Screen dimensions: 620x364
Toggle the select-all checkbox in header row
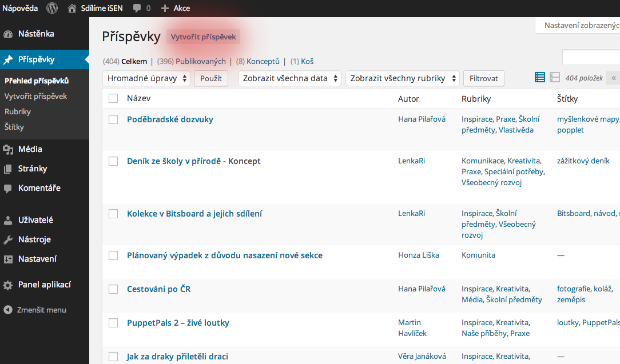(113, 98)
